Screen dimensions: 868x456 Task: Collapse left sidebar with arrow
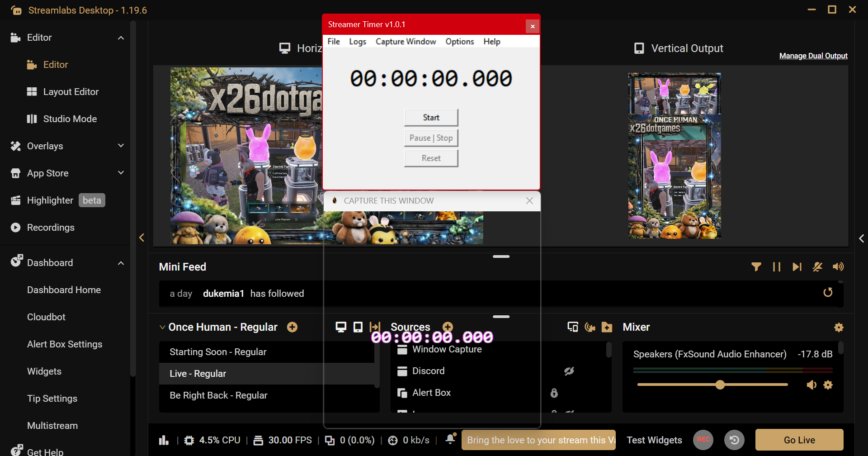point(142,237)
